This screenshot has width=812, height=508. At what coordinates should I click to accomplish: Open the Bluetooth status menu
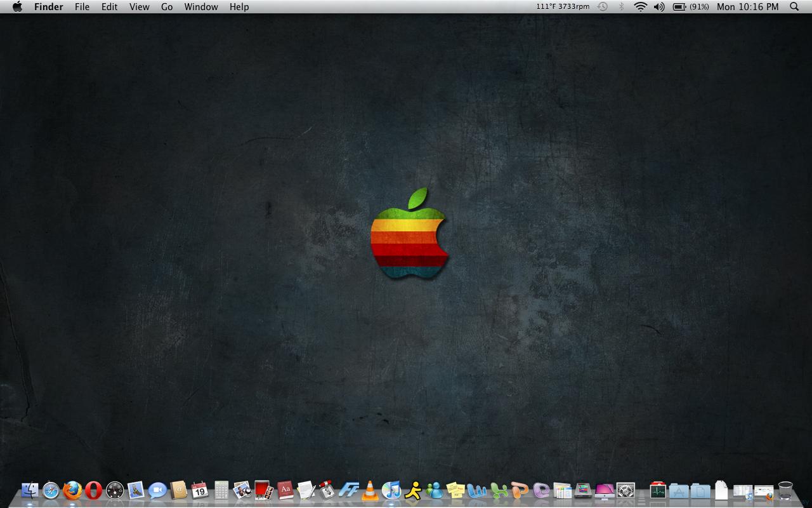tap(622, 7)
